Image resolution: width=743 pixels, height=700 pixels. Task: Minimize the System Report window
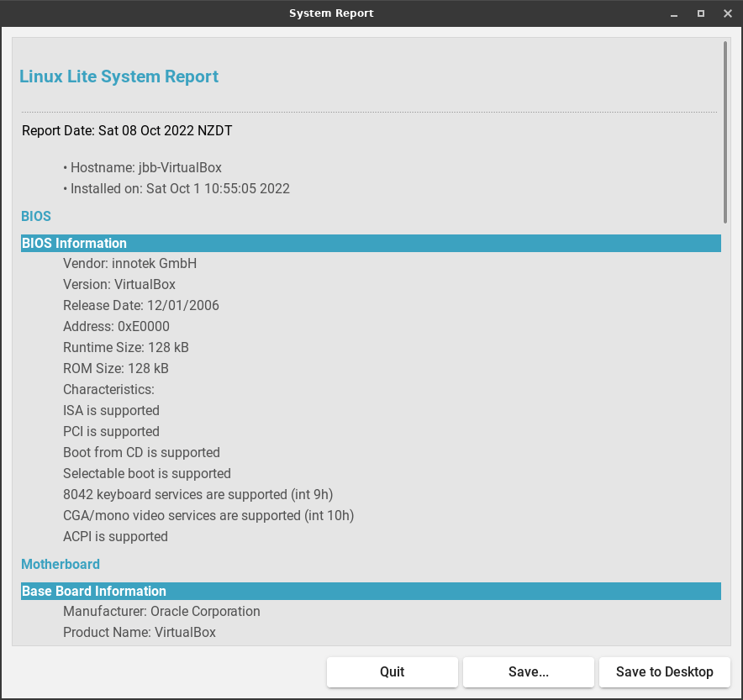[674, 13]
